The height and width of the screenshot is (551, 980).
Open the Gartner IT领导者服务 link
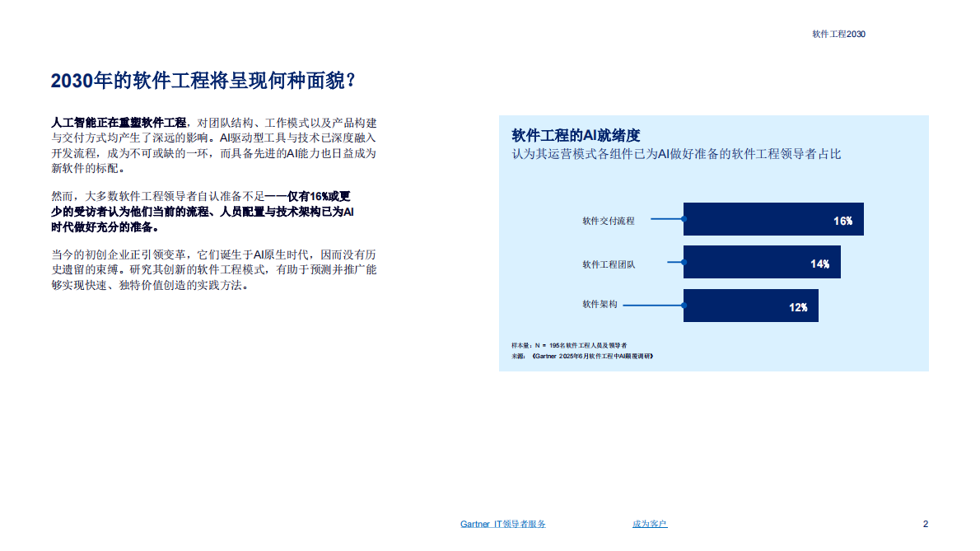point(502,524)
